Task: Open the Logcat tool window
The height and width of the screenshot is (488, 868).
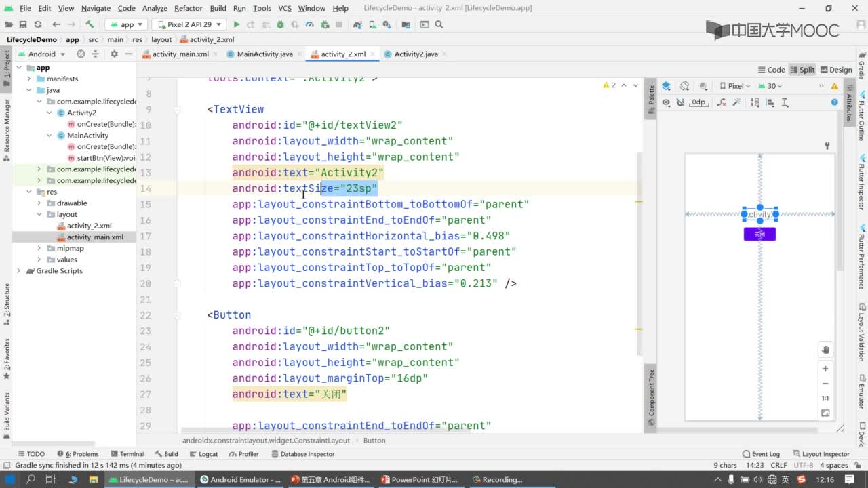Action: [x=203, y=454]
